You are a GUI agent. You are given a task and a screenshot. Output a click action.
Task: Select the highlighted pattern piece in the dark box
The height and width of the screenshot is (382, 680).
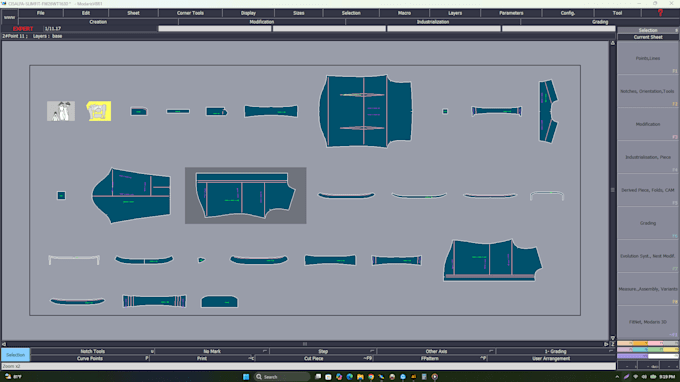245,196
